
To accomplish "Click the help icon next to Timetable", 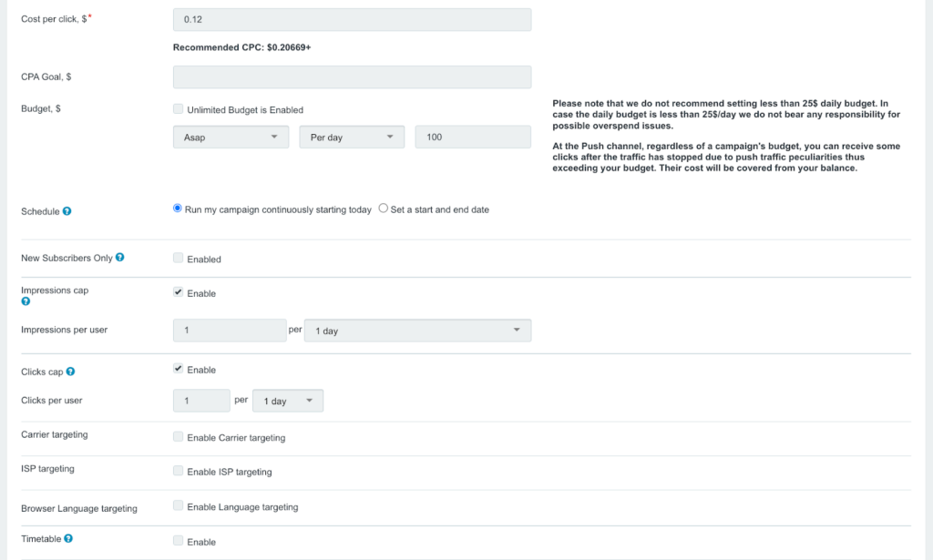I will [x=68, y=538].
